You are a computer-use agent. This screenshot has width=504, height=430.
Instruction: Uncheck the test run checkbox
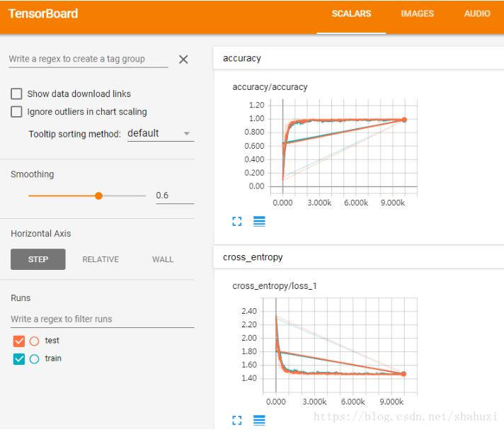(x=19, y=341)
